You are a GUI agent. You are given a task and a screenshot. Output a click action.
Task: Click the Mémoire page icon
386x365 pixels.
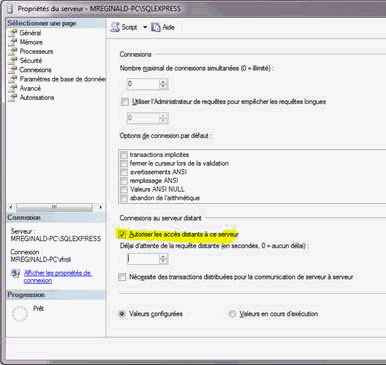coord(13,42)
